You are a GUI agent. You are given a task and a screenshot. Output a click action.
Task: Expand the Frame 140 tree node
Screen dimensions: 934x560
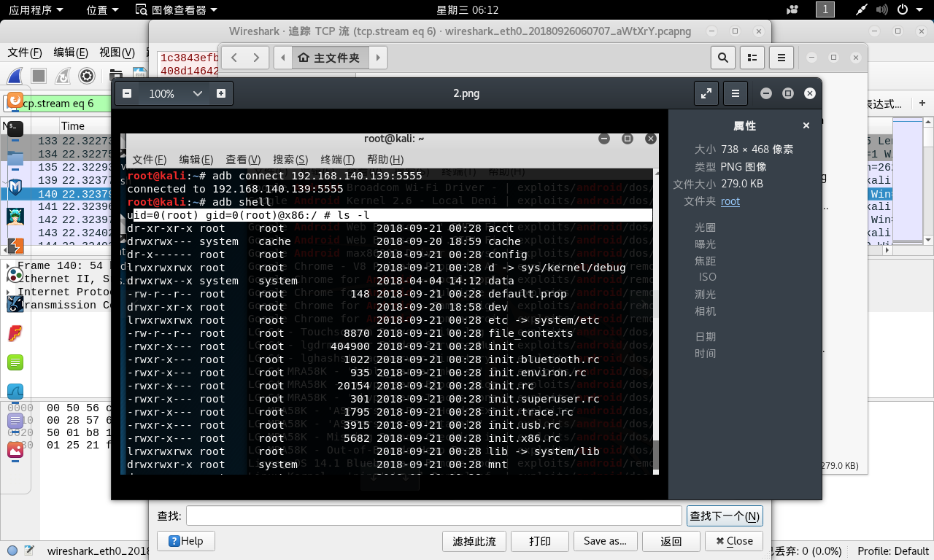pos(10,266)
